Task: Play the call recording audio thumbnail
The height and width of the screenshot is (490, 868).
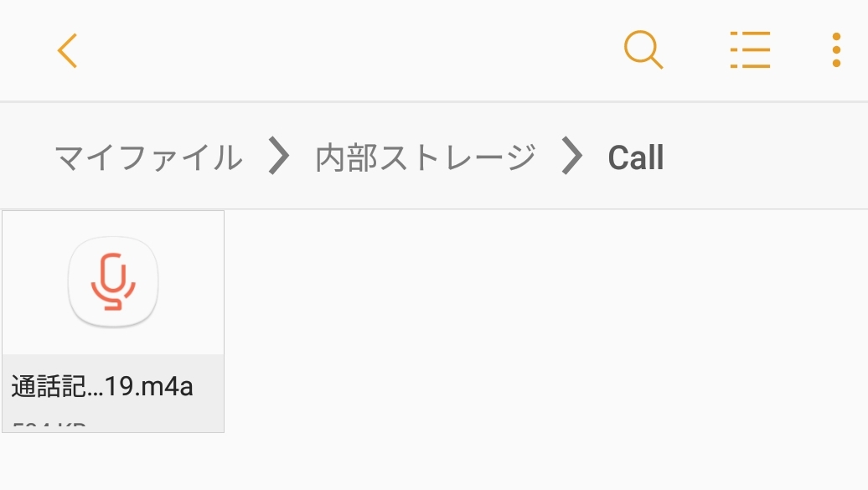Action: tap(113, 281)
